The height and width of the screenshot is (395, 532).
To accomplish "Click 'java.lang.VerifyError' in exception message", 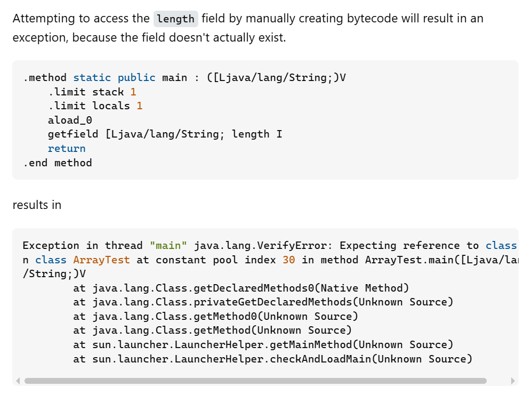I will (x=261, y=246).
